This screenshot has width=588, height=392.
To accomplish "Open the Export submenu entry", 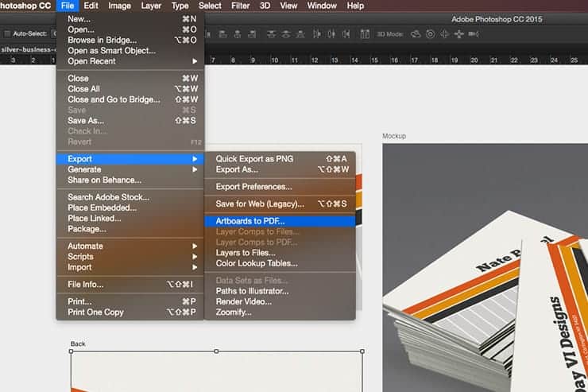I will pyautogui.click(x=130, y=159).
